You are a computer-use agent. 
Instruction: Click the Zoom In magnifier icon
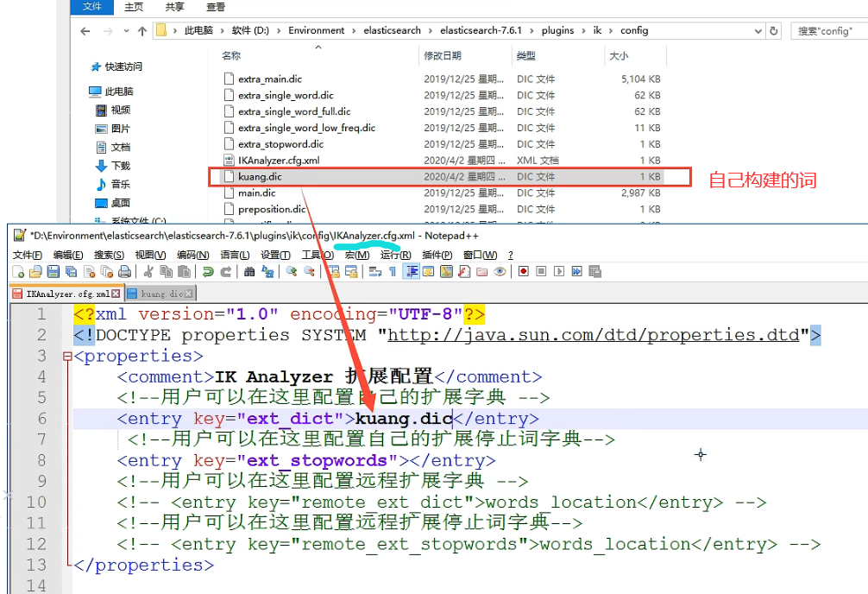(x=291, y=271)
